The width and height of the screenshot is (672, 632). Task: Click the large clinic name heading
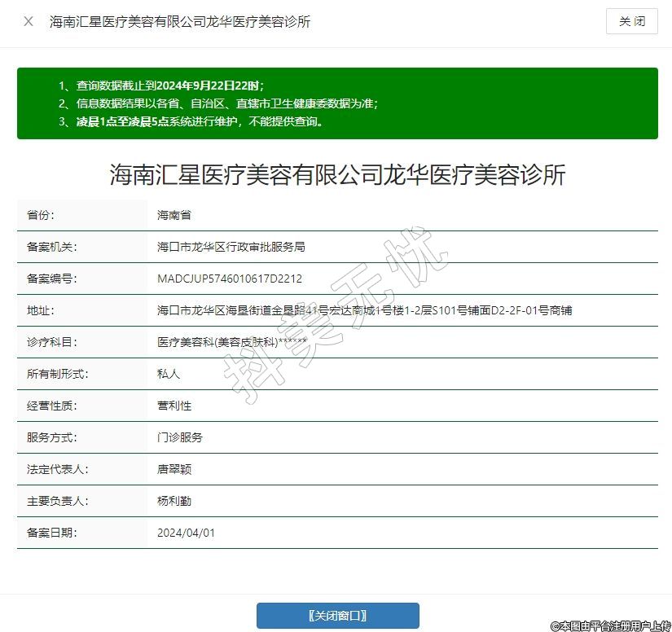coord(337,175)
